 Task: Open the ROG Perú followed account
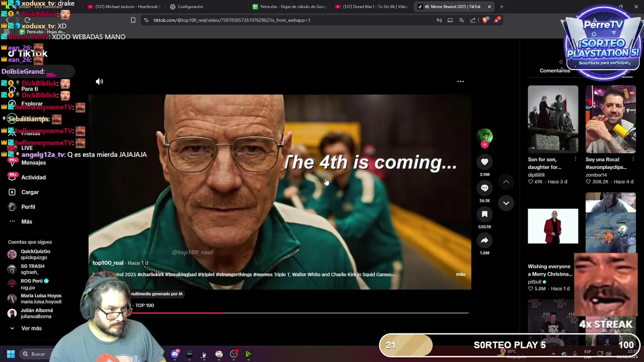(x=35, y=284)
